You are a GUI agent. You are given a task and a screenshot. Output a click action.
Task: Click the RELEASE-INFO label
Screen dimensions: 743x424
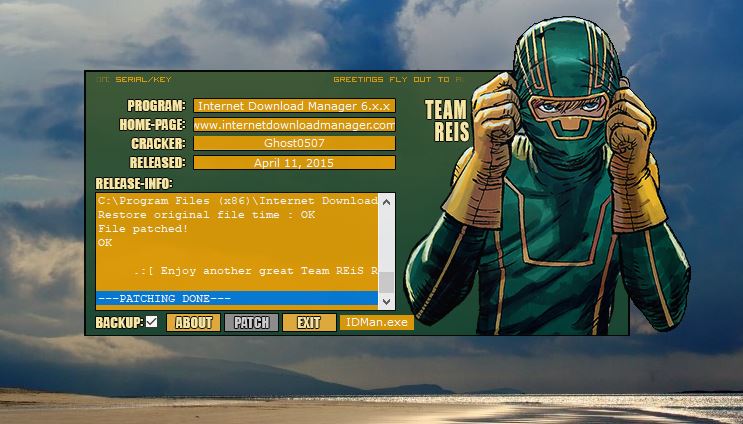click(x=134, y=183)
